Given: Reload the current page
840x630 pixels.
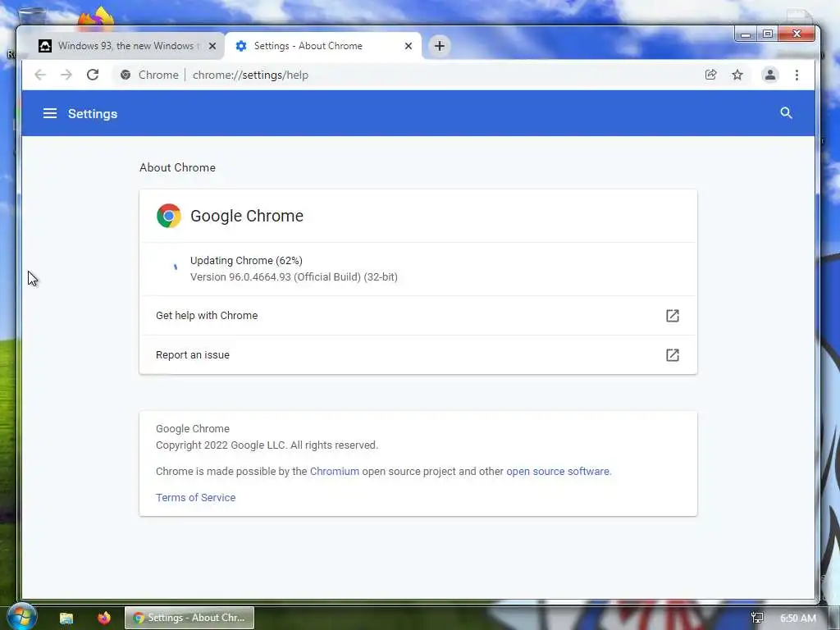Looking at the screenshot, I should (x=93, y=75).
